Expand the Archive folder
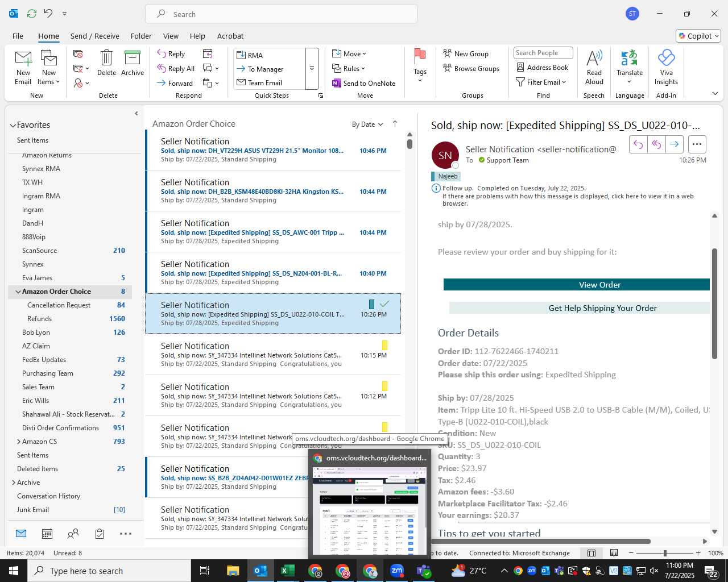This screenshot has width=728, height=582. click(x=13, y=483)
